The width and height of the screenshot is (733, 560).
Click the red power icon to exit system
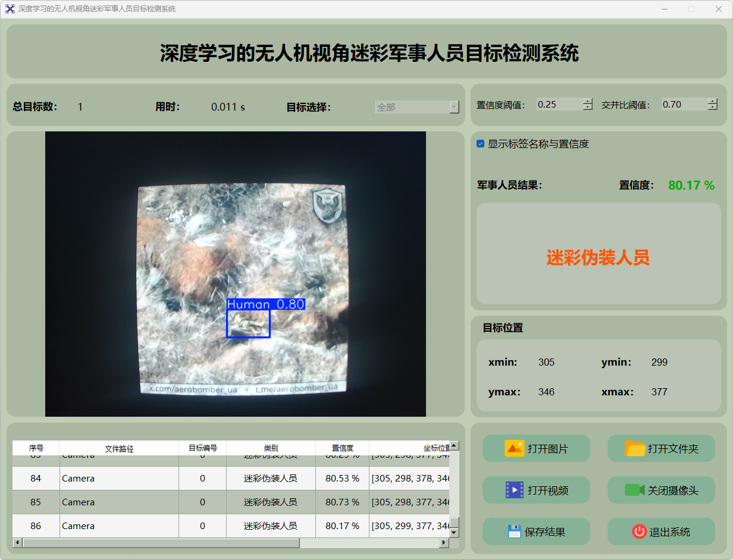point(639,531)
